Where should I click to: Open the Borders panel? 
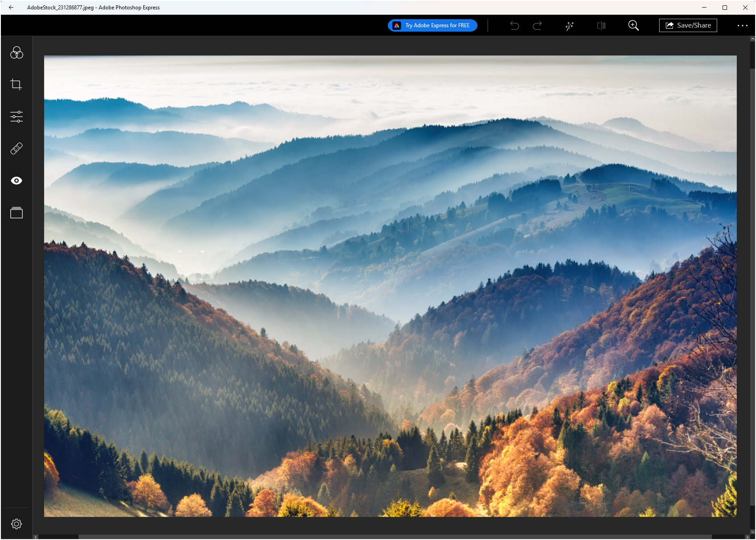tap(16, 213)
